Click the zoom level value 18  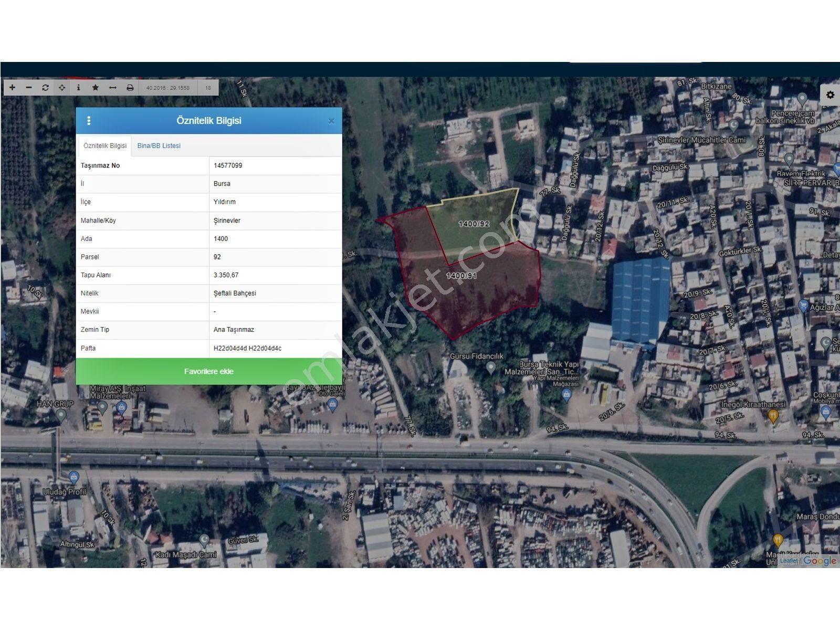point(208,88)
